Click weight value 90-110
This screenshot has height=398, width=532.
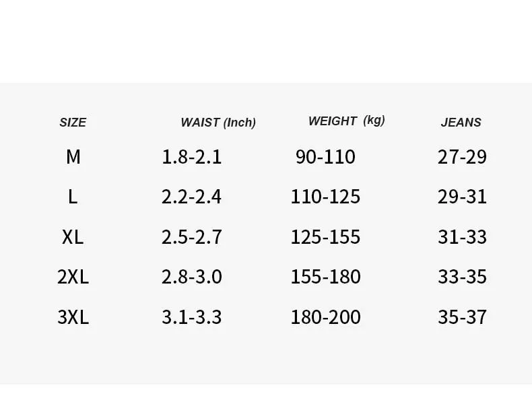(325, 157)
